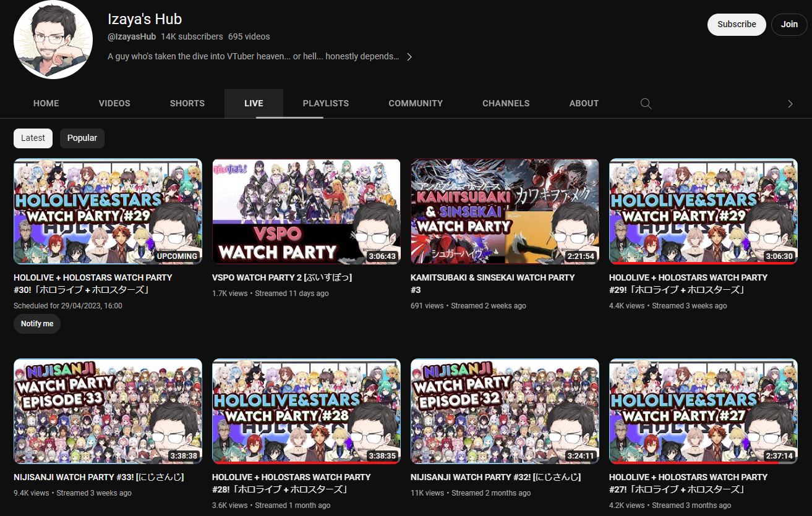Click the '9.4K views • Streamed 3 weeks ago' line
The height and width of the screenshot is (516, 812).
pyautogui.click(x=72, y=493)
